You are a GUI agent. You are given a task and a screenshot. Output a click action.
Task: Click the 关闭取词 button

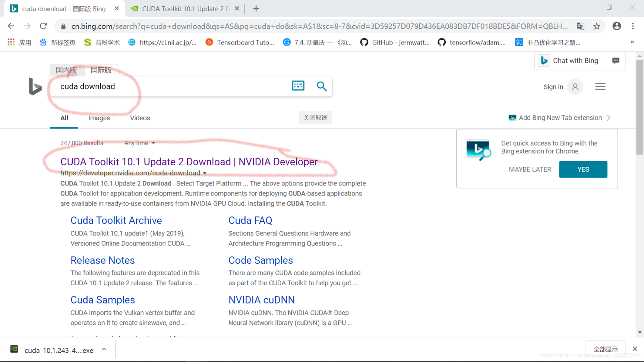click(x=315, y=118)
